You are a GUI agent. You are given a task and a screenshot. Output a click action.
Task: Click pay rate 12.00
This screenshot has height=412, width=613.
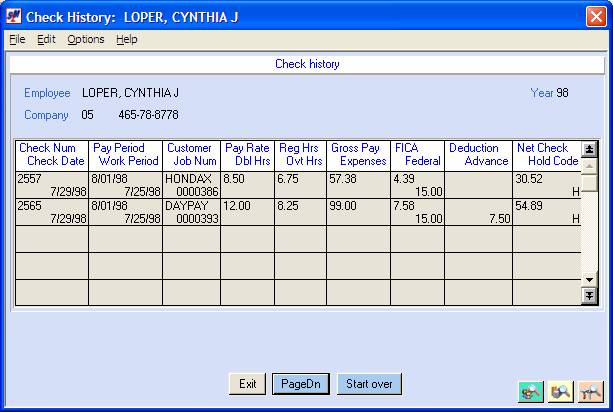coord(237,206)
